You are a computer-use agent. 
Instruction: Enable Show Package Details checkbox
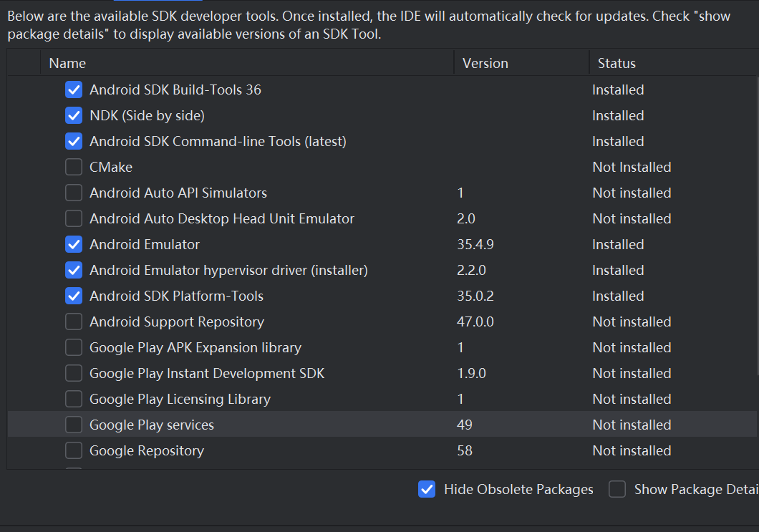pyautogui.click(x=617, y=490)
